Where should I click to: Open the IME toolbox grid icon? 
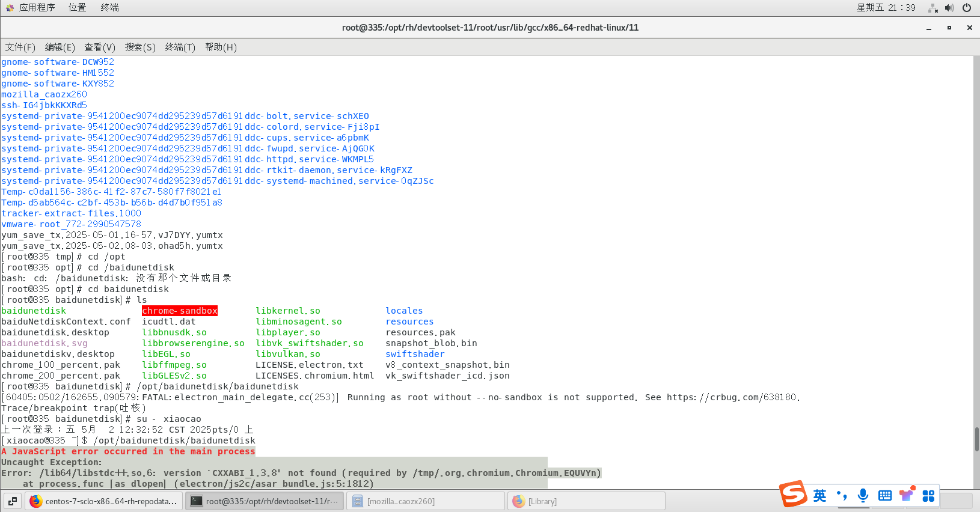click(928, 496)
